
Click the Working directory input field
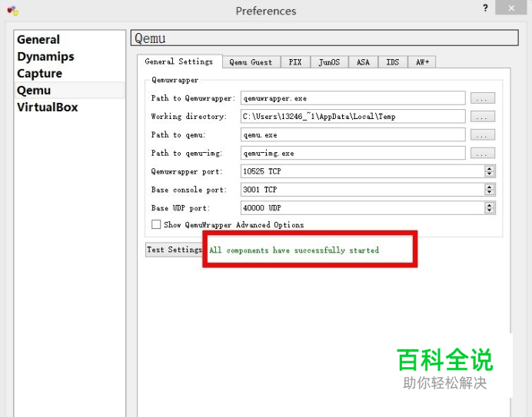(353, 117)
